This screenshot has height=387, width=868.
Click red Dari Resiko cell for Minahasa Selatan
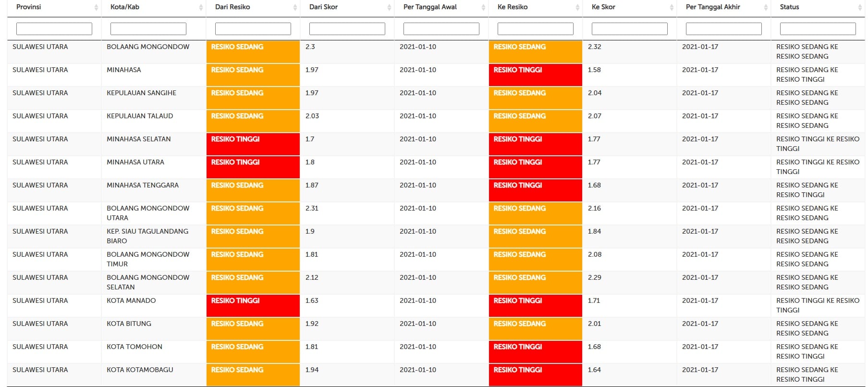click(x=253, y=144)
